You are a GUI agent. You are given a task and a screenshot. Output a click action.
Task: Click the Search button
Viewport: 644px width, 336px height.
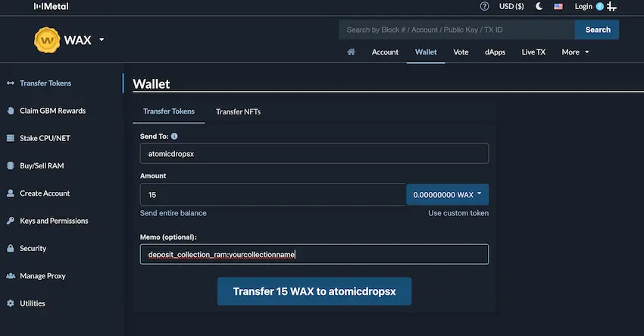click(597, 30)
